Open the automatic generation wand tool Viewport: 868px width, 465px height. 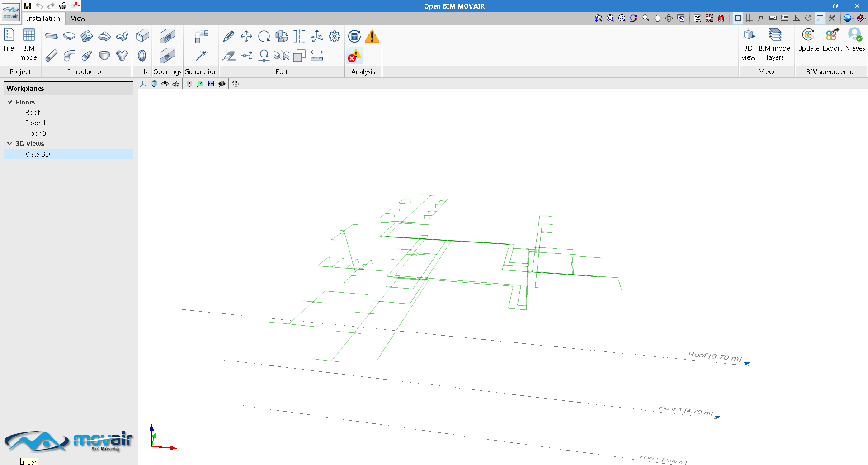pyautogui.click(x=201, y=56)
